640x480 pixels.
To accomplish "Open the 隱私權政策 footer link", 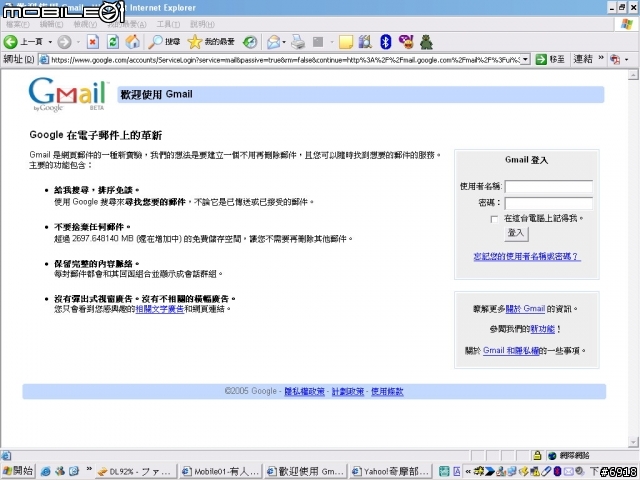I will 304,391.
